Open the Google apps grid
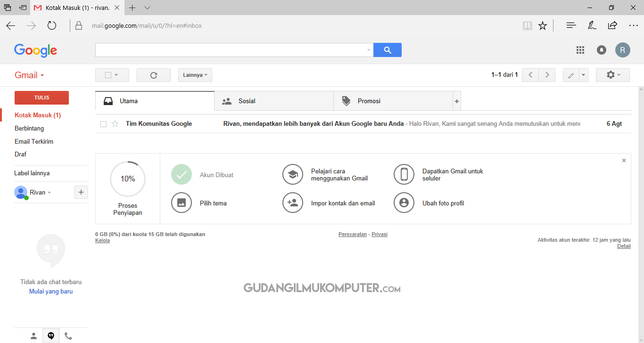 pos(580,50)
